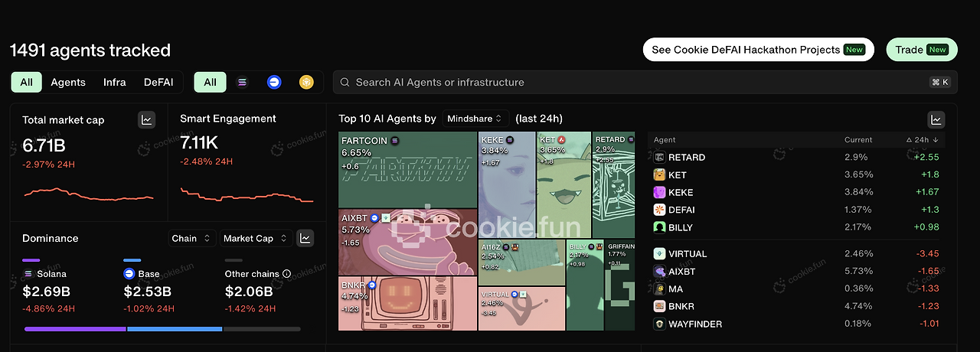The width and height of the screenshot is (980, 352).
Task: Click the +2.55 change for RETARD
Action: 926,157
